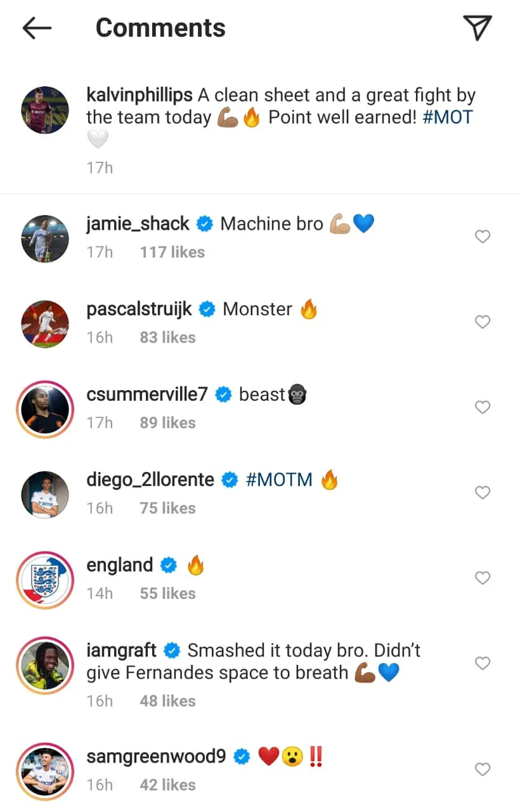View jamie_shack's profile avatar

[x=44, y=239]
